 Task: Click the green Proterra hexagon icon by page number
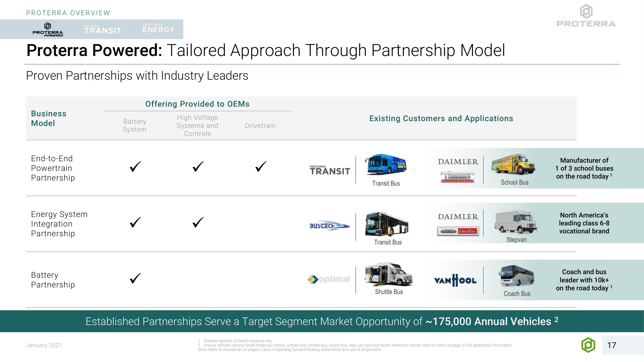pyautogui.click(x=588, y=345)
